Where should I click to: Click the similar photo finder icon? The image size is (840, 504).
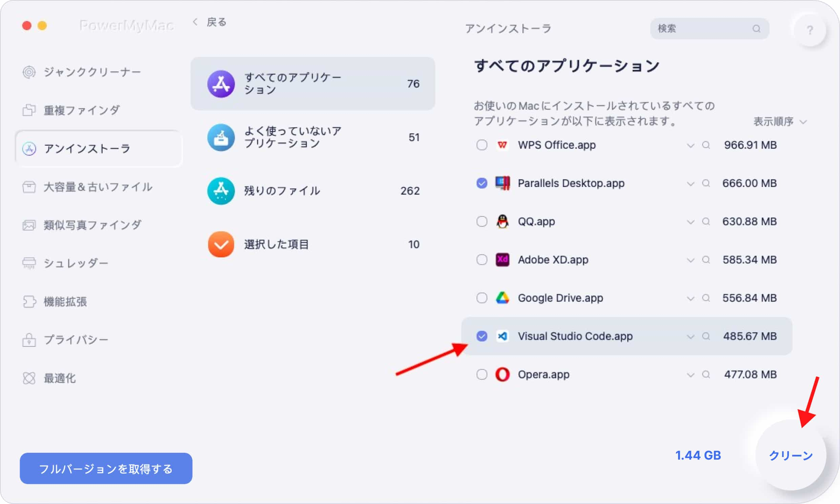(29, 225)
